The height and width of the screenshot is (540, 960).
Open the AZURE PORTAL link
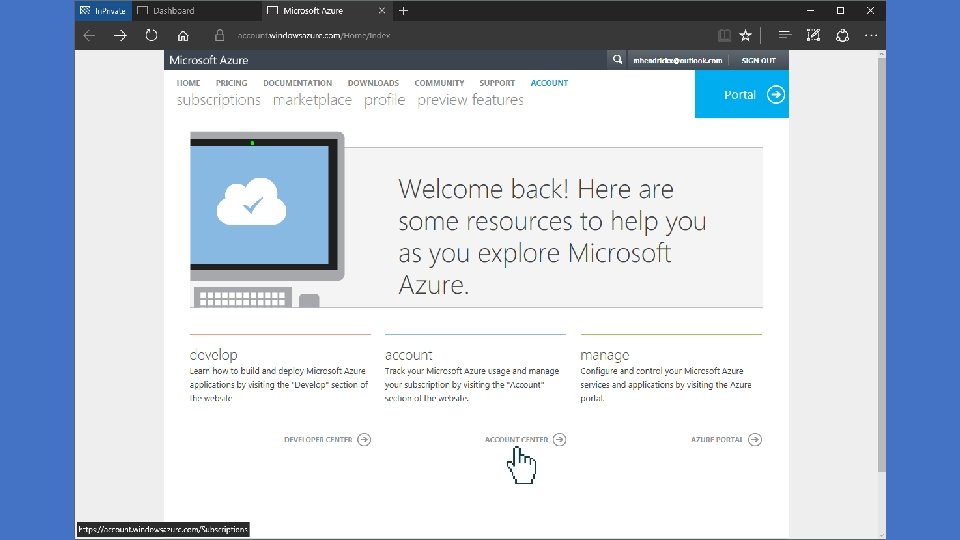coord(717,440)
